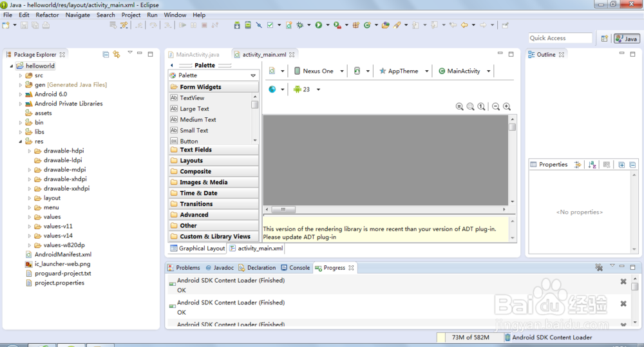The image size is (644, 347).
Task: Expand the layout folder
Action: click(30, 198)
